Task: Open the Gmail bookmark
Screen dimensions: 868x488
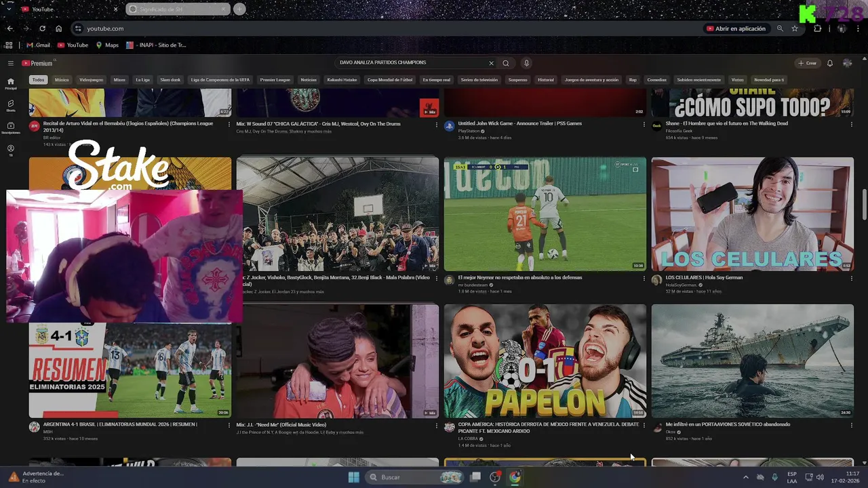Action: pos(38,45)
